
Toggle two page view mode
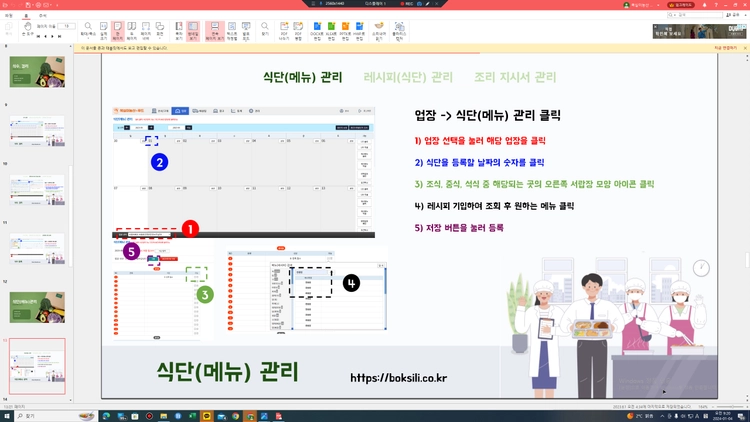pyautogui.click(x=132, y=31)
